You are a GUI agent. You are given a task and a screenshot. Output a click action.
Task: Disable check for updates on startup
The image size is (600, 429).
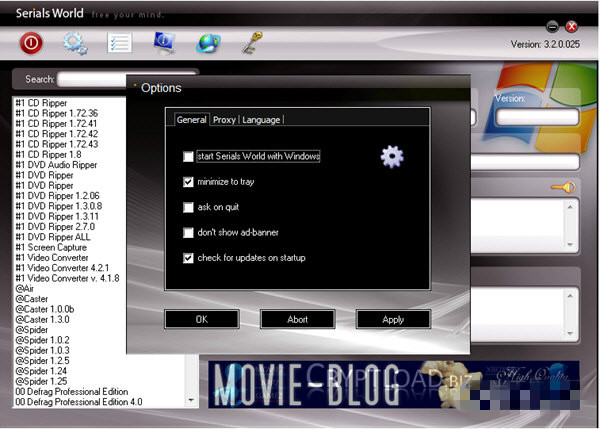point(188,258)
